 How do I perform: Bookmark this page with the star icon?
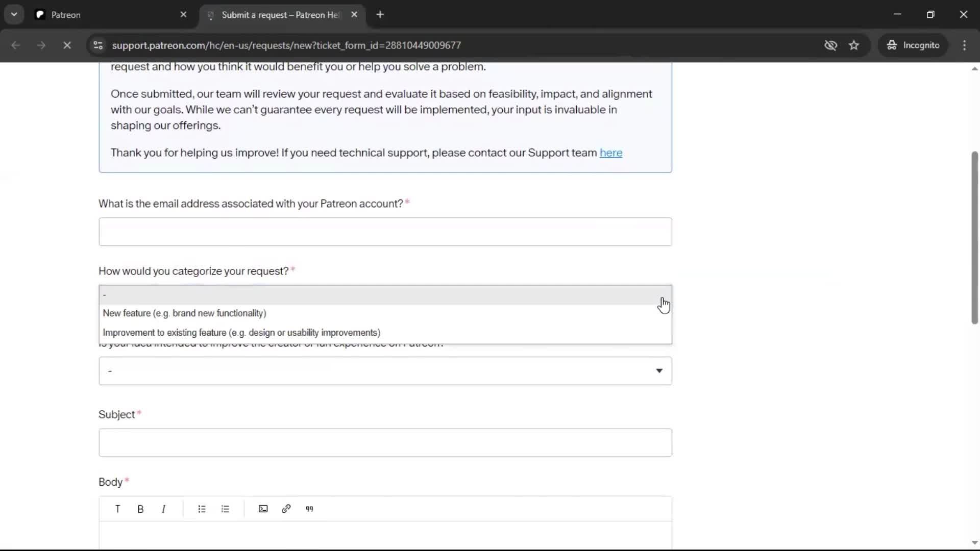[854, 45]
